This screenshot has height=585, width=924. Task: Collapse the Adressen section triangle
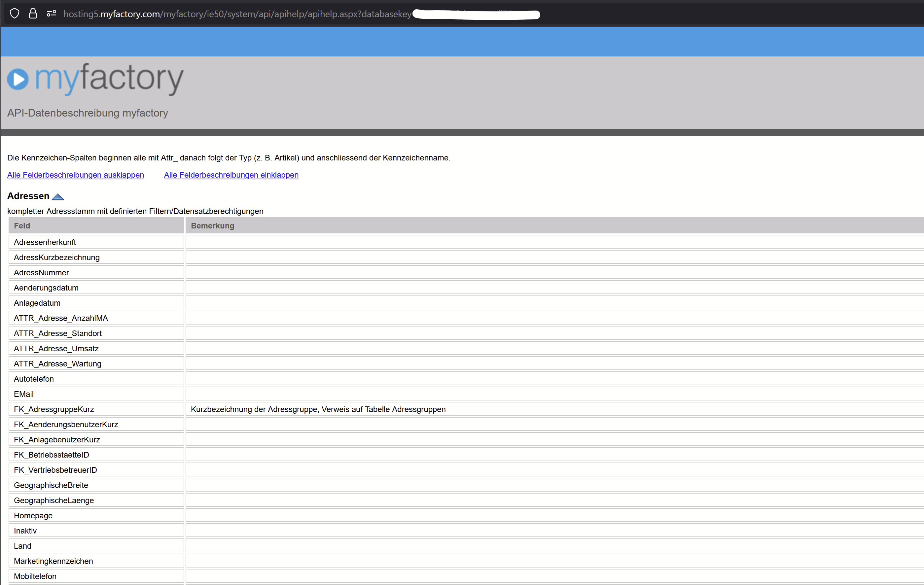[57, 197]
